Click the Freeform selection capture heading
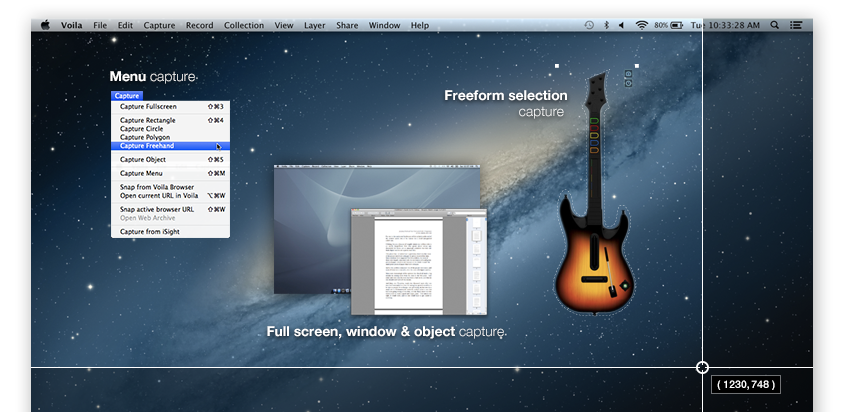 coord(506,104)
